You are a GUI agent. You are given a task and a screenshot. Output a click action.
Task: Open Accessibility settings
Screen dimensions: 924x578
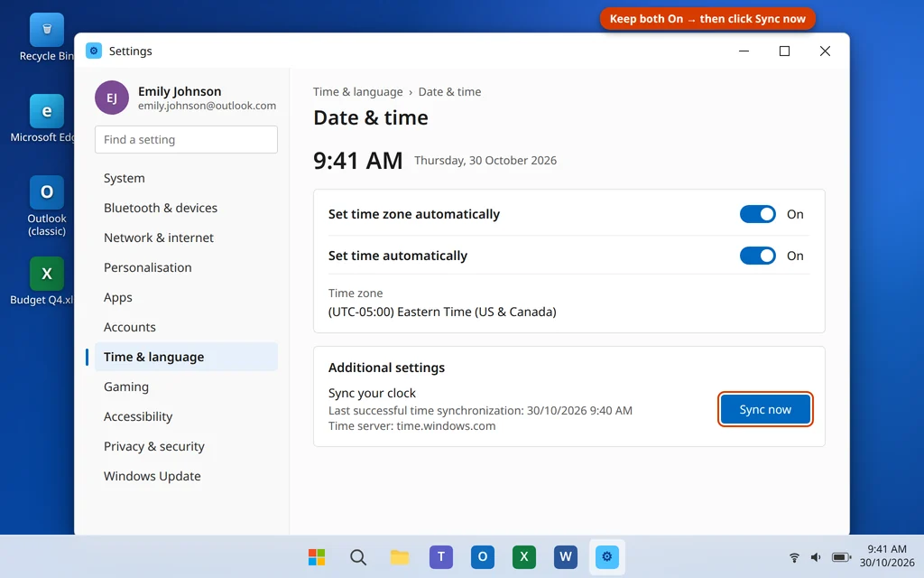pyautogui.click(x=186, y=416)
